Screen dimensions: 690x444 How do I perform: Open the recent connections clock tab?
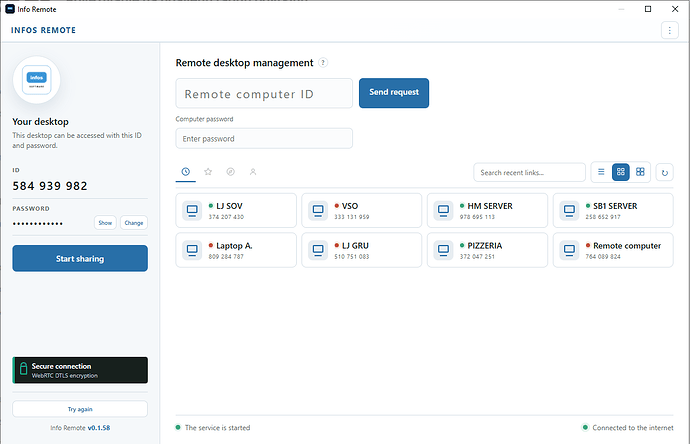point(186,172)
